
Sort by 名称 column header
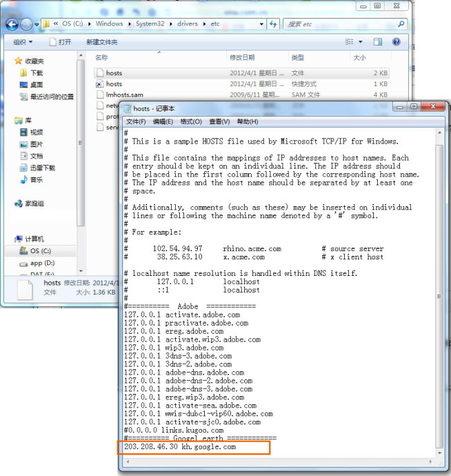coord(101,57)
